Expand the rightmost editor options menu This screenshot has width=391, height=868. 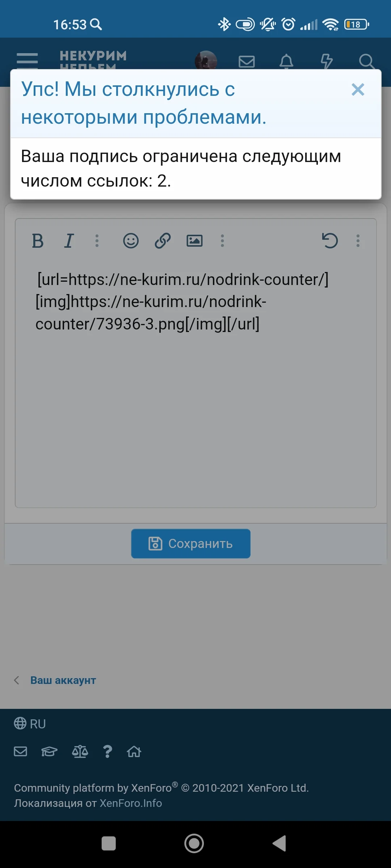(x=358, y=241)
